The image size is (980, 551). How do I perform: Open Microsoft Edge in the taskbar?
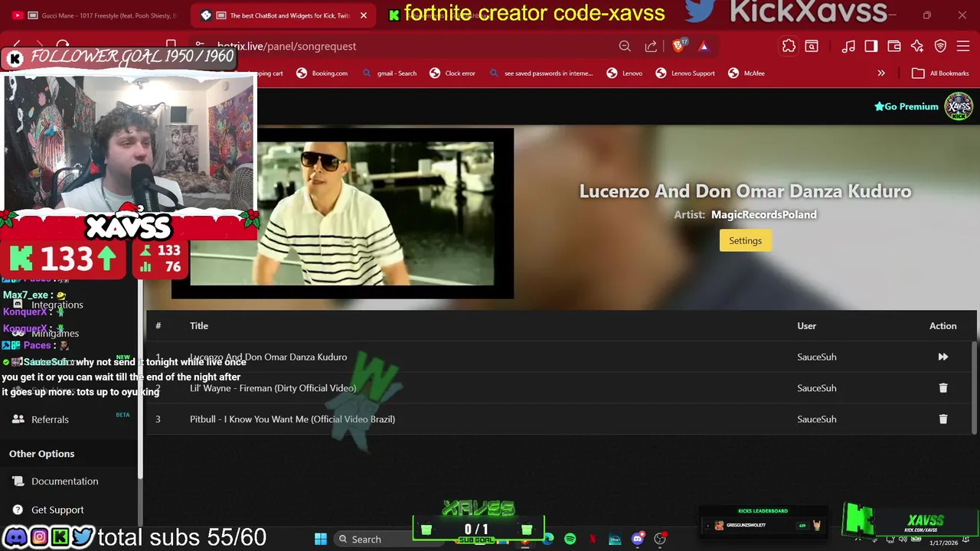pos(548,540)
